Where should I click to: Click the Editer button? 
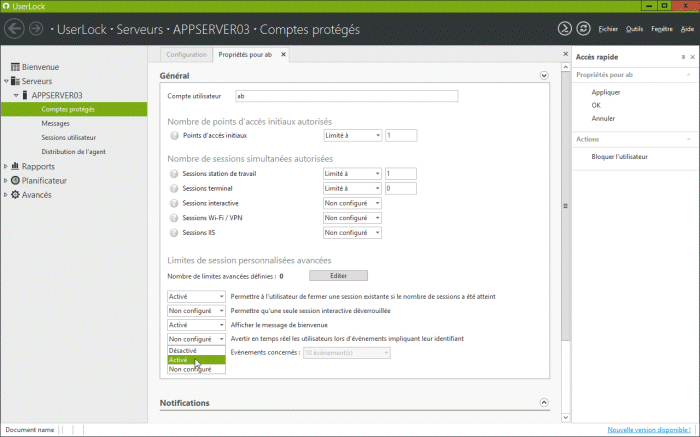(338, 276)
